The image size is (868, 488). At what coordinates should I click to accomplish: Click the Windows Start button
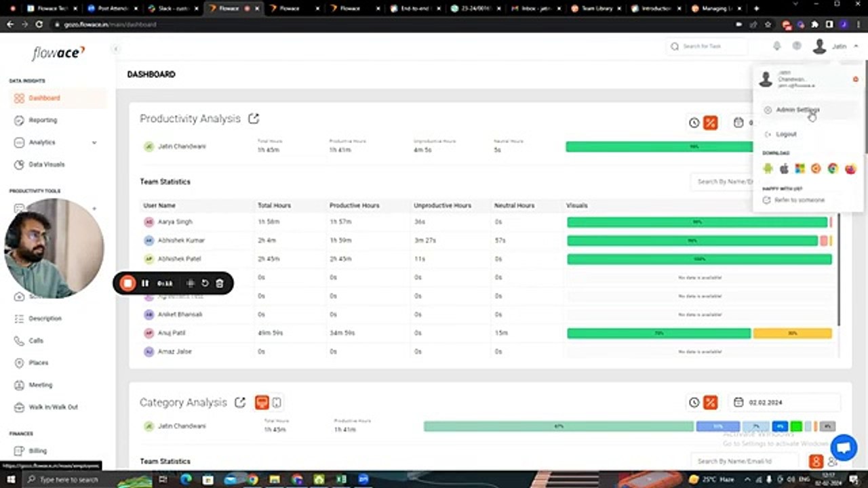(9, 479)
